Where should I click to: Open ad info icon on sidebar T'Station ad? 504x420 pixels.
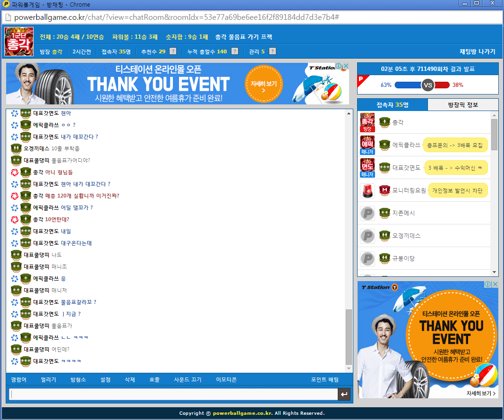pyautogui.click(x=488, y=284)
